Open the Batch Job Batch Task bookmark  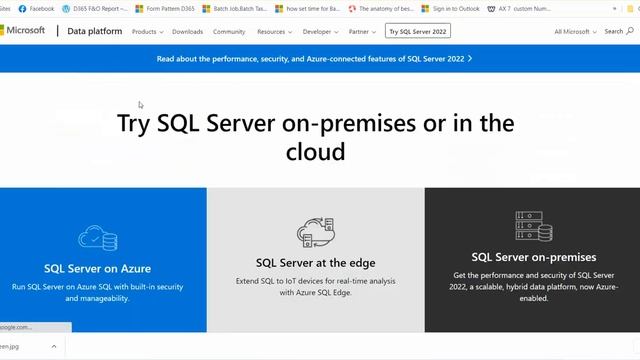[x=235, y=9]
